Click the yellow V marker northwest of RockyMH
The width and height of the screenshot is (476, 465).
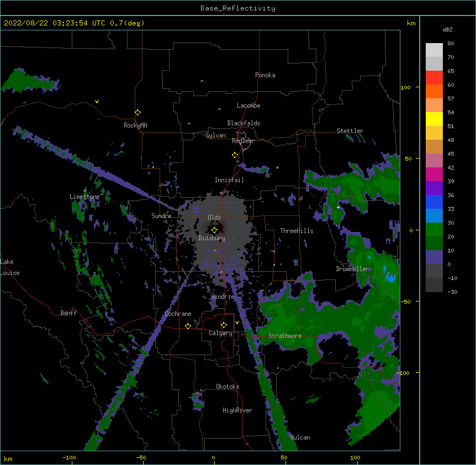point(97,102)
